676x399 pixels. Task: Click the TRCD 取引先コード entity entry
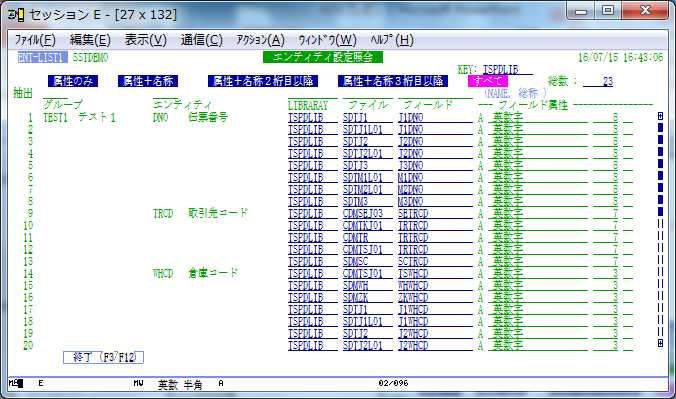(200, 213)
